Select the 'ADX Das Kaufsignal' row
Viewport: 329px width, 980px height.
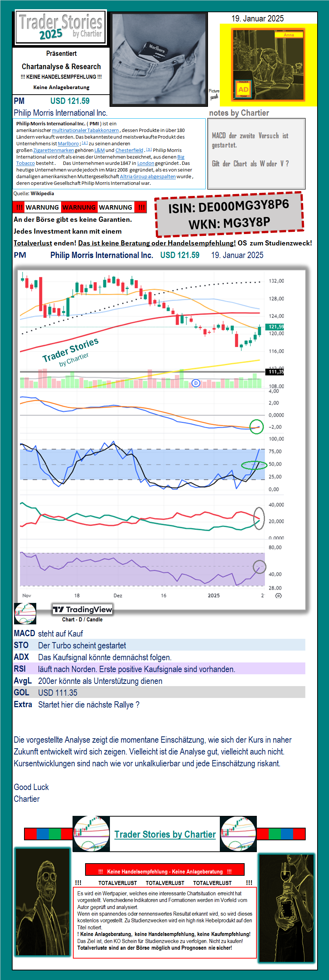click(159, 657)
